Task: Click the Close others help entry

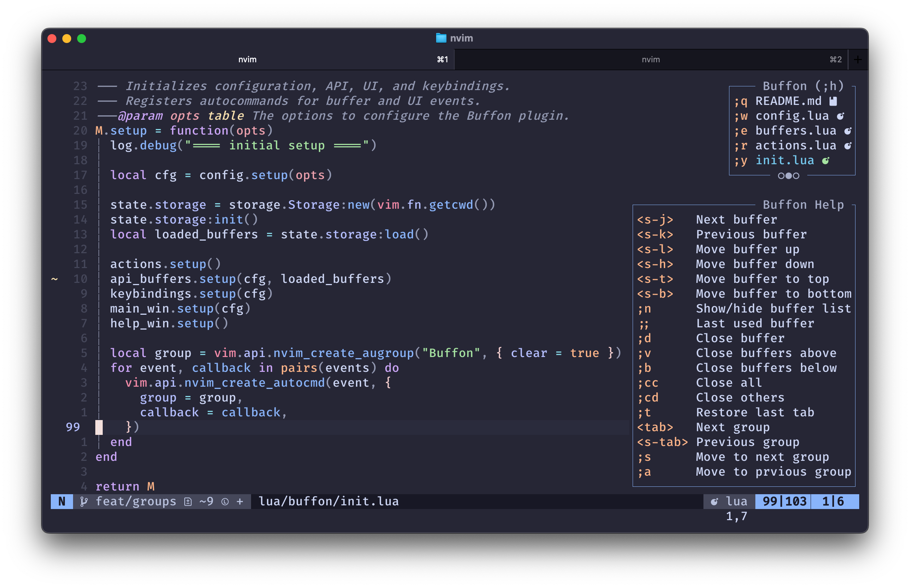Action: 740,397
